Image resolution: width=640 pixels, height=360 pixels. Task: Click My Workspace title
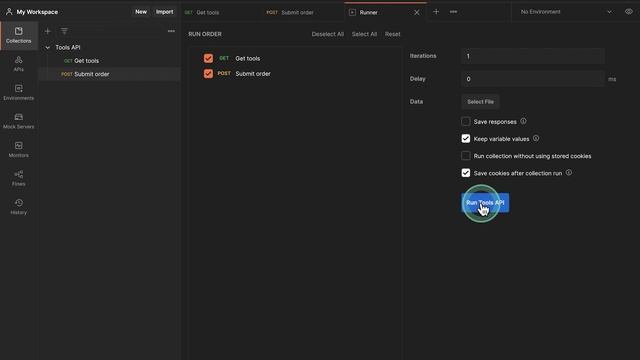coord(37,12)
